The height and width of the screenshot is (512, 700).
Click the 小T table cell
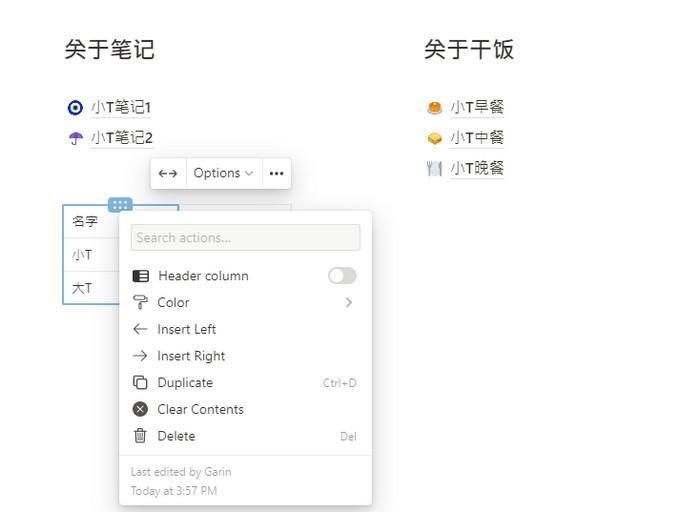point(92,255)
